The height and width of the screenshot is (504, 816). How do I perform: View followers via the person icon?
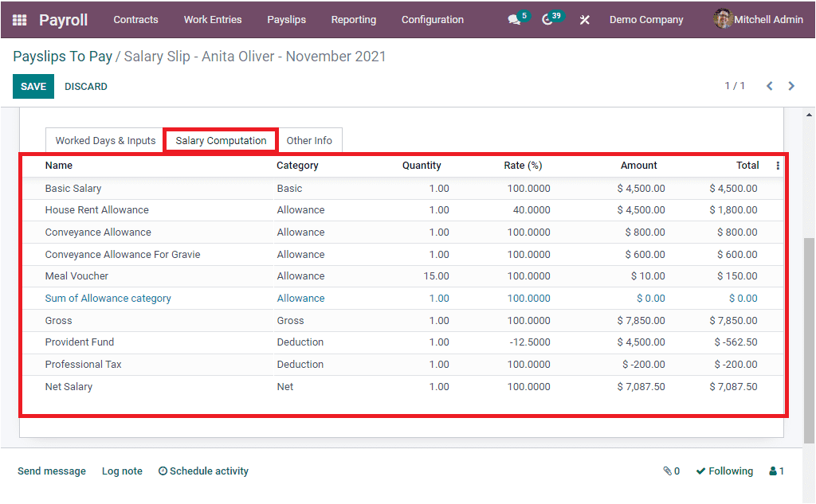[x=771, y=471]
